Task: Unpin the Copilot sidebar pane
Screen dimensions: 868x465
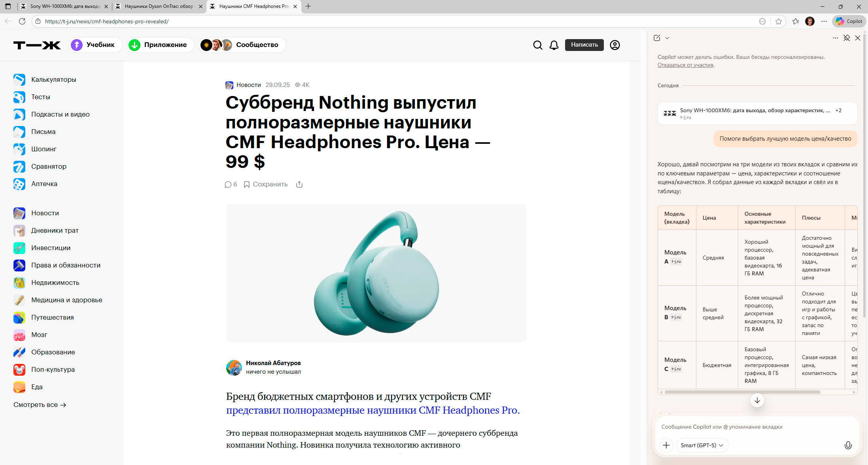Action: coord(847,38)
